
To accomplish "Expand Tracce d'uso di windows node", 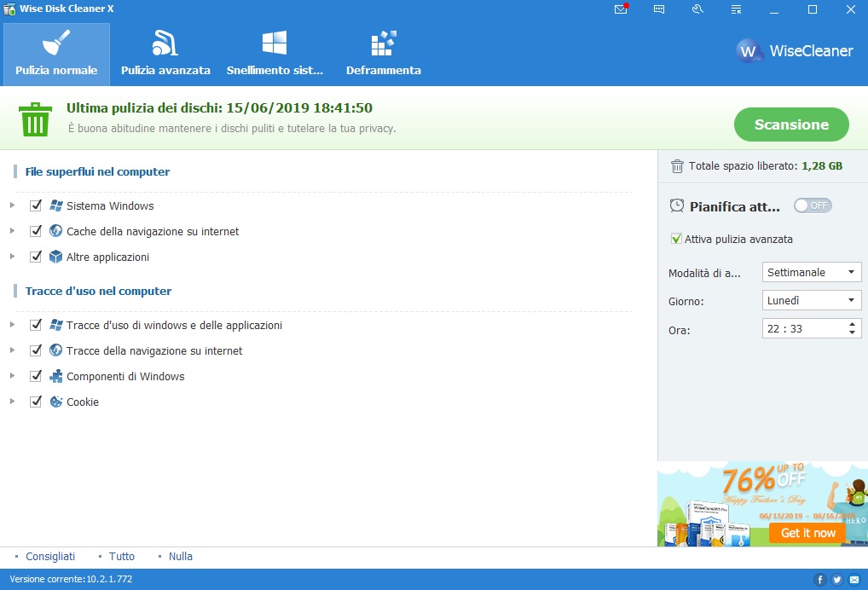I will click(12, 325).
